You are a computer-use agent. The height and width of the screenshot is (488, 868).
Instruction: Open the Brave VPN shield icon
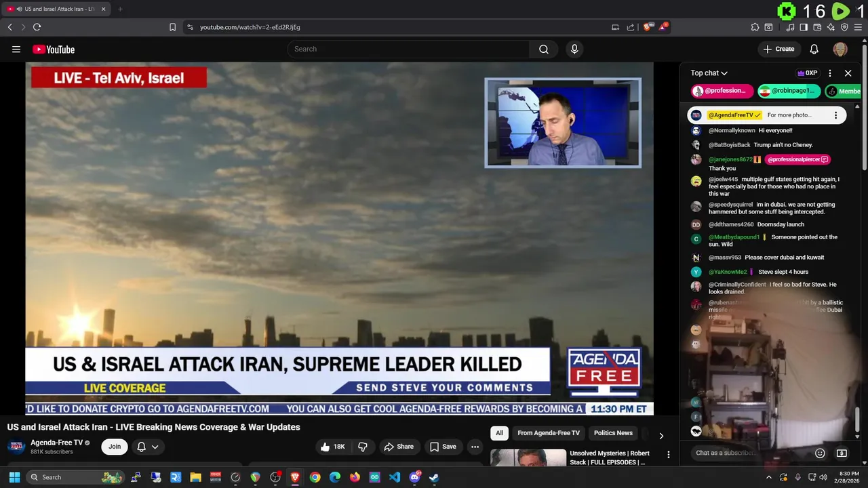pyautogui.click(x=844, y=27)
